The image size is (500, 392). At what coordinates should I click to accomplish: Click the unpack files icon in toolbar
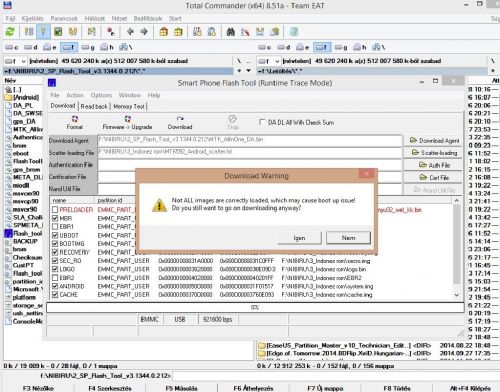coord(178,32)
